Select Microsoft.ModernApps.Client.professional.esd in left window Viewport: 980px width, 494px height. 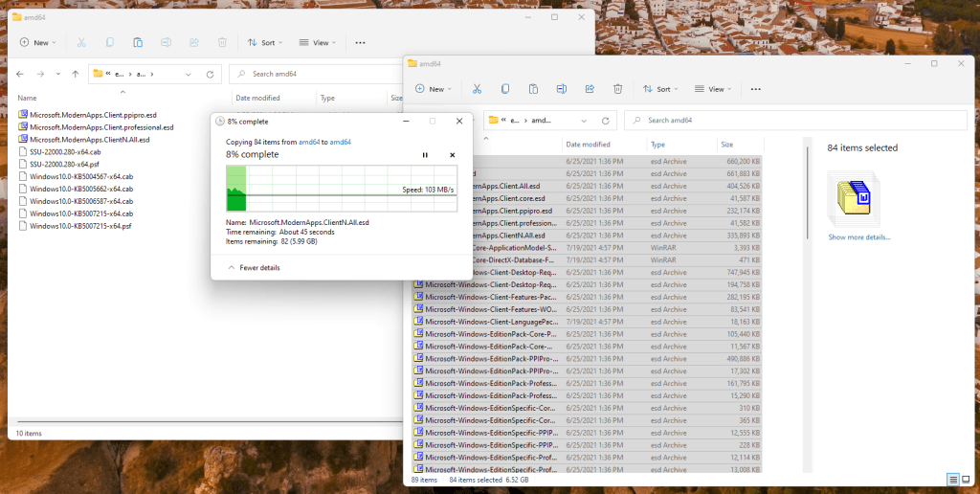coord(96,127)
